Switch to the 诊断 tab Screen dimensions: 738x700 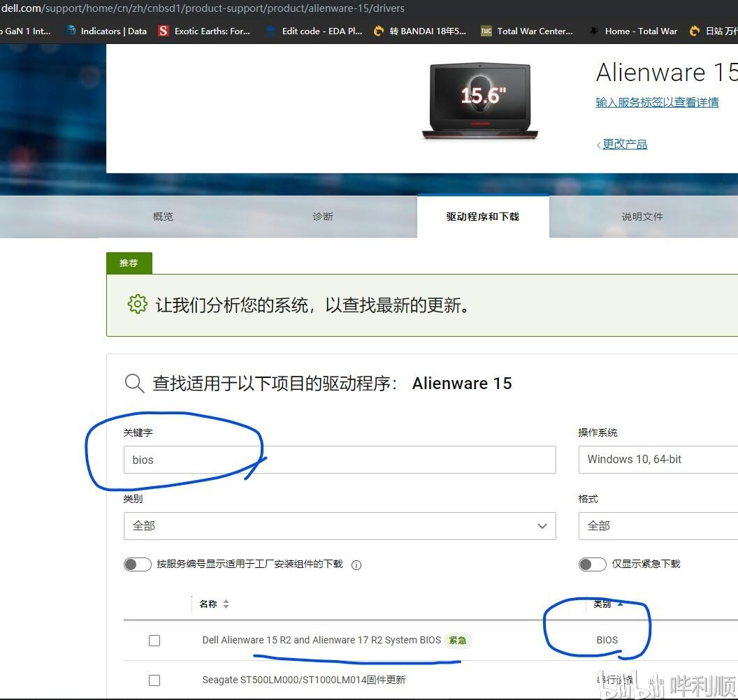[x=323, y=217]
